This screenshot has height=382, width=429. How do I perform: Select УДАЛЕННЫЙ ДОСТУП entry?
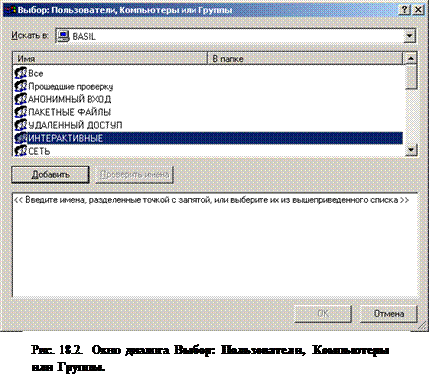(x=208, y=125)
